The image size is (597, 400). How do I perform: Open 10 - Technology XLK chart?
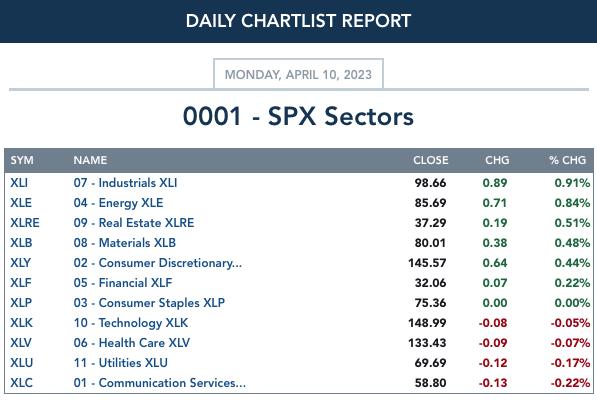tap(131, 323)
